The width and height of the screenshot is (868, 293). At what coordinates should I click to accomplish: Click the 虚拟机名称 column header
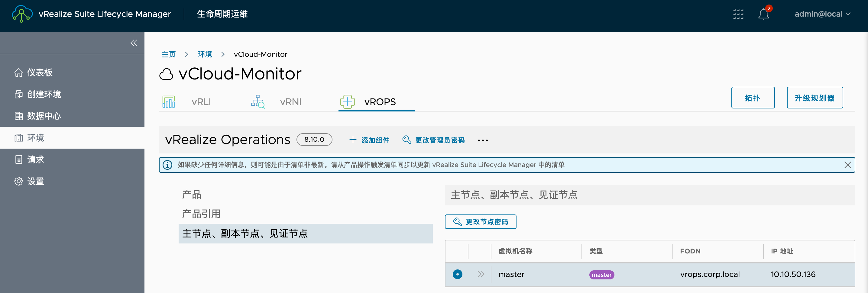[x=515, y=251]
